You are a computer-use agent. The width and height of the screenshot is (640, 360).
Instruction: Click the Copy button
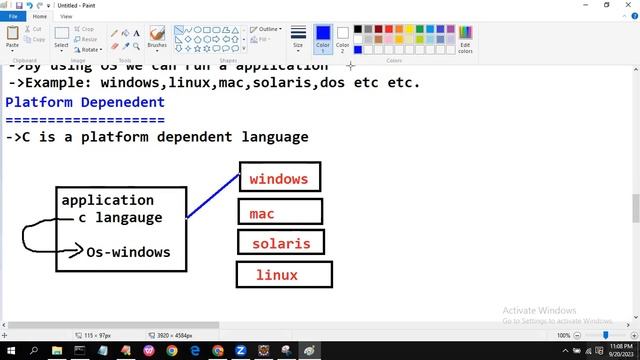35,40
